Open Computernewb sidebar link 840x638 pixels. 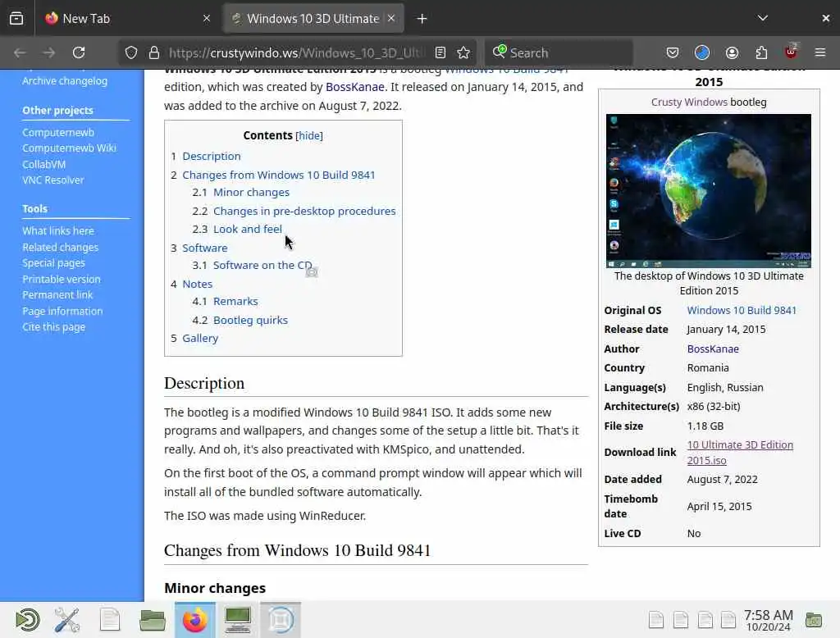click(x=58, y=132)
